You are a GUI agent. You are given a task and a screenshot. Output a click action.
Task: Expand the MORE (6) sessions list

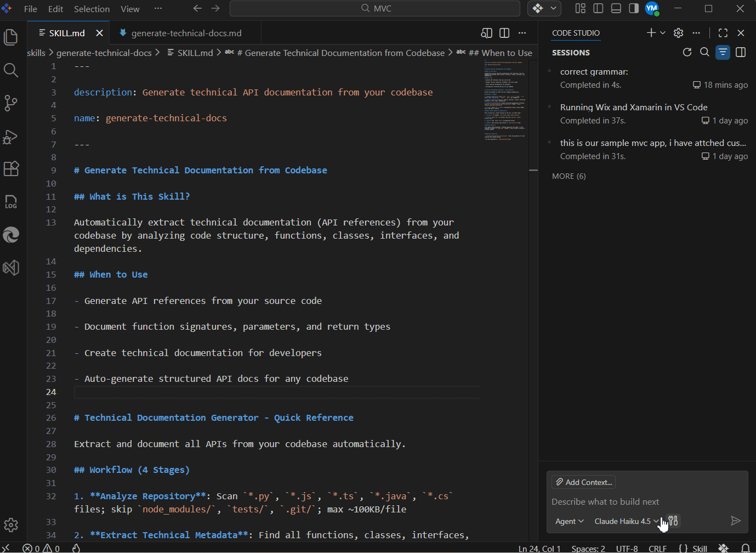point(569,176)
